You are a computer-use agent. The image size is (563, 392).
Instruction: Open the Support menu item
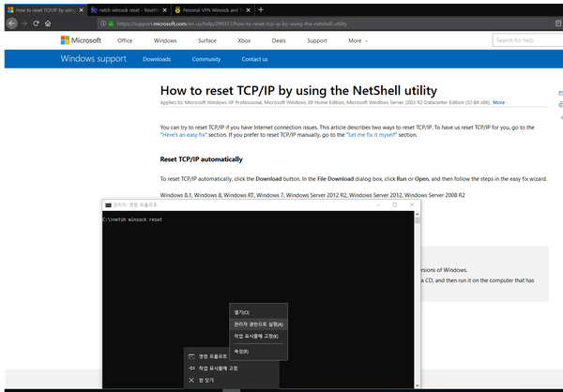317,40
